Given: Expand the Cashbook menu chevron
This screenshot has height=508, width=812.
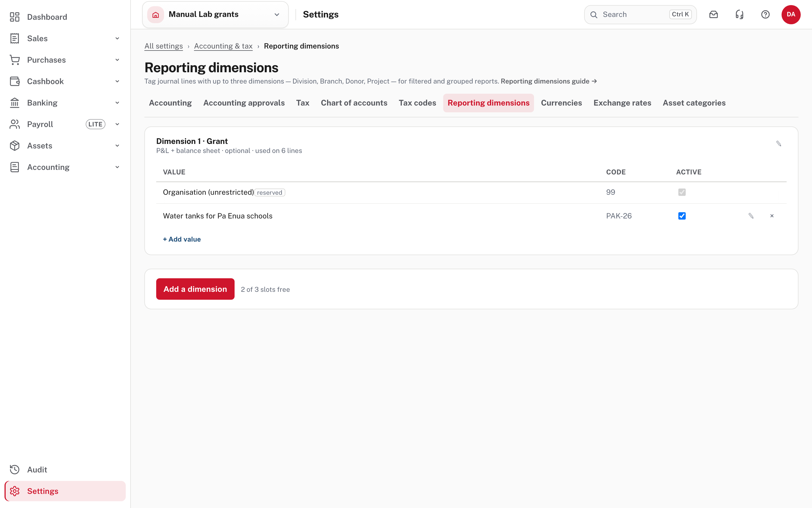Looking at the screenshot, I should (117, 81).
